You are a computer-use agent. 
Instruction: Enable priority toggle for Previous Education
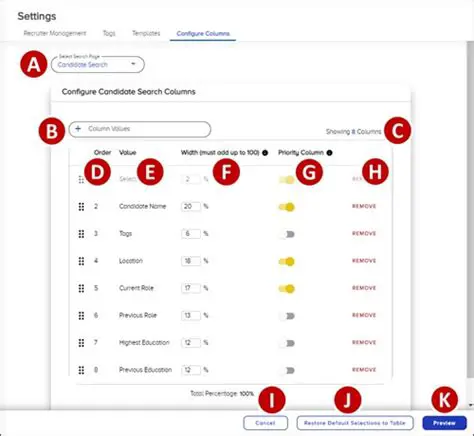(x=287, y=371)
